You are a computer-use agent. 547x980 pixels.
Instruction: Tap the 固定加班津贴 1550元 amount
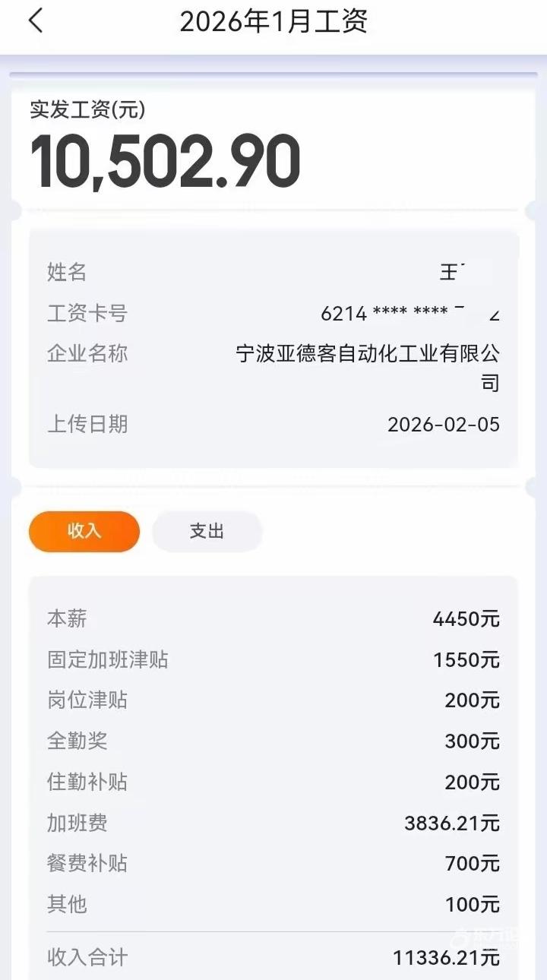tap(466, 660)
